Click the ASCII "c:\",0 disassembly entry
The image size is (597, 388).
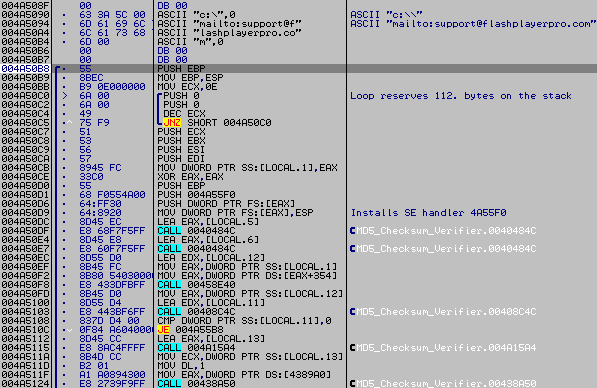196,15
